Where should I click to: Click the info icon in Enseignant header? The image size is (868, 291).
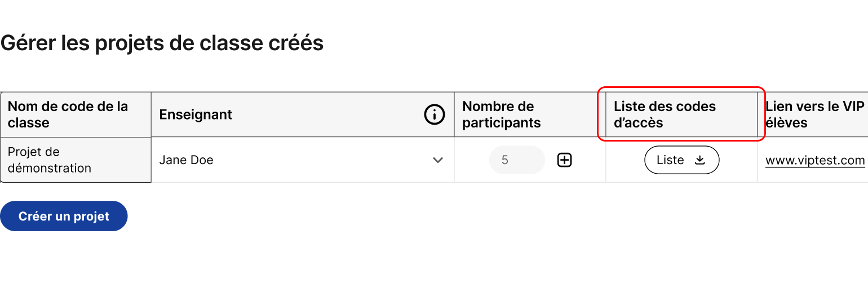434,114
